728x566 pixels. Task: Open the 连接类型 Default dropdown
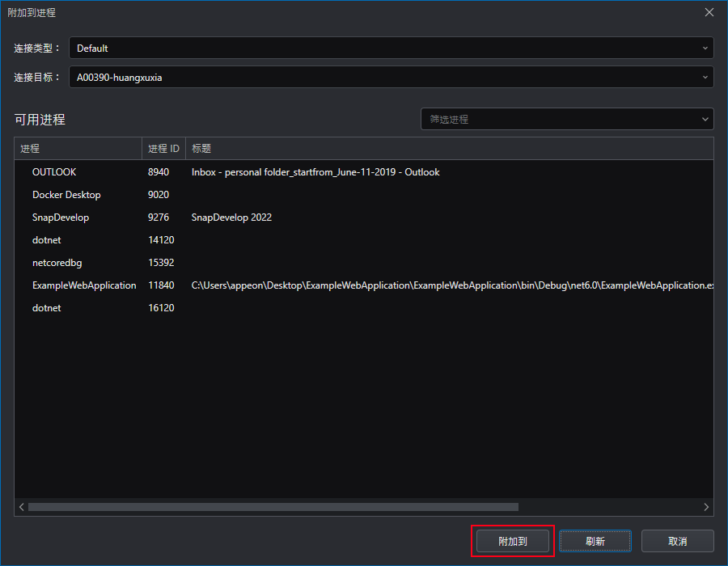pos(392,48)
